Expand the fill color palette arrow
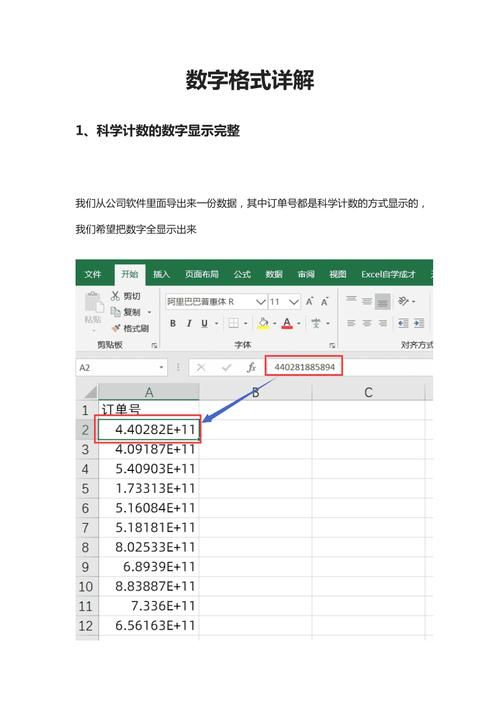 [x=275, y=323]
